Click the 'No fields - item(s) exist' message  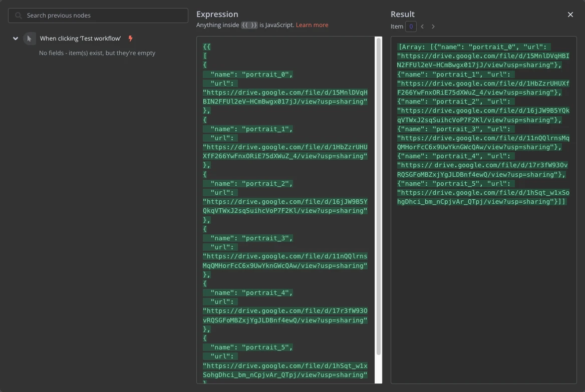click(x=97, y=53)
